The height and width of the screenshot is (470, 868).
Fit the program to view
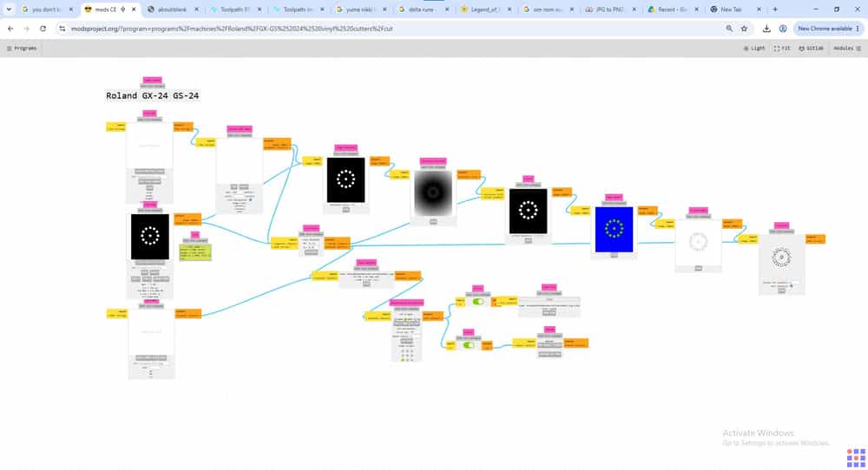pyautogui.click(x=782, y=49)
